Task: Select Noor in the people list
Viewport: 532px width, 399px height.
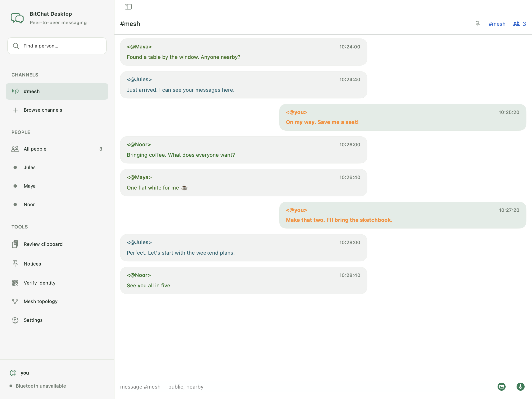Action: 57,204
